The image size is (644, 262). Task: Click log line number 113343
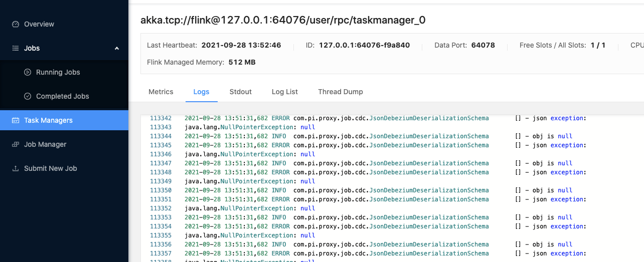(160, 127)
